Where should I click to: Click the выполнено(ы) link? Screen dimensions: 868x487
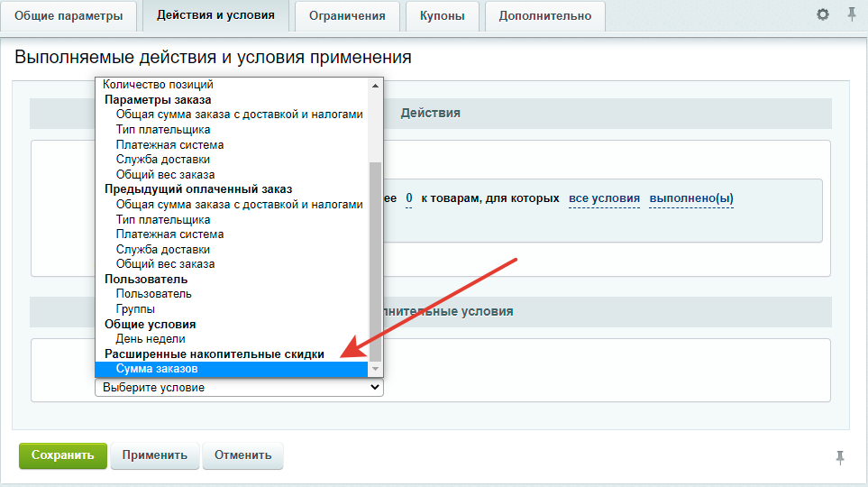tap(690, 198)
